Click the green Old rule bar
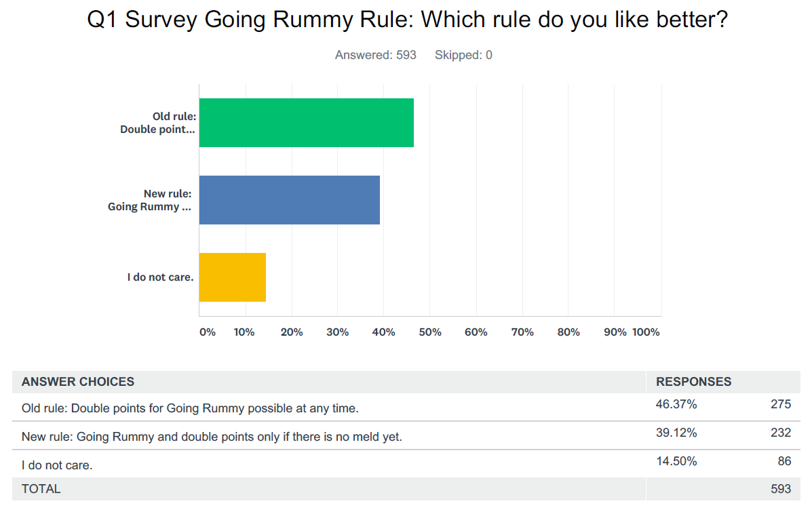The height and width of the screenshot is (514, 812). pos(307,123)
